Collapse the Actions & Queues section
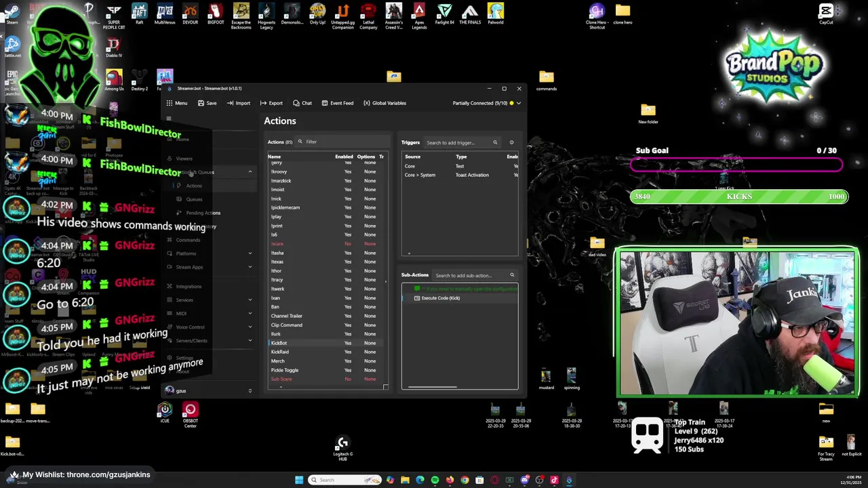Image resolution: width=868 pixels, height=488 pixels. pos(250,171)
